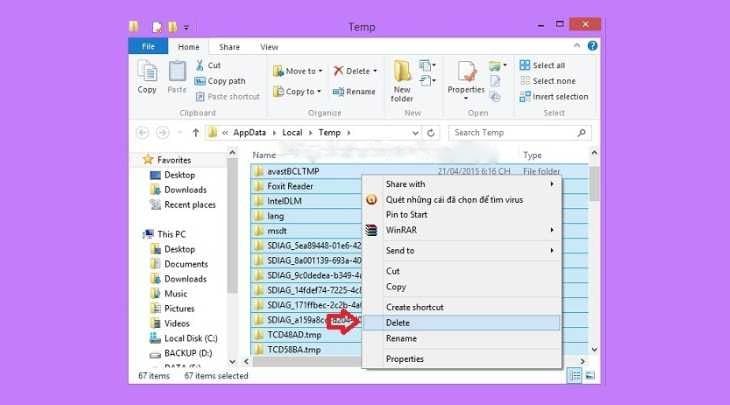Go back with the Back arrow
730x405 pixels.
point(142,133)
